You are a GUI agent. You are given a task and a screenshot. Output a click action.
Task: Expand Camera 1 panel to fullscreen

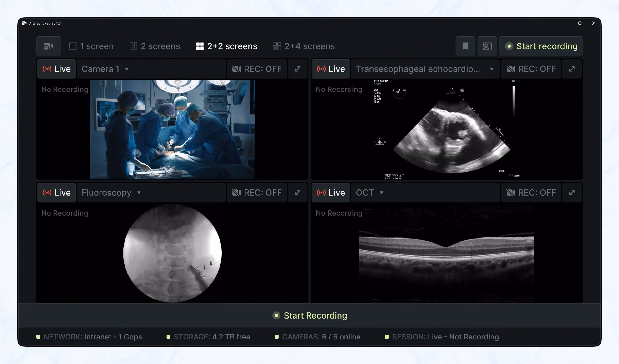pyautogui.click(x=297, y=69)
